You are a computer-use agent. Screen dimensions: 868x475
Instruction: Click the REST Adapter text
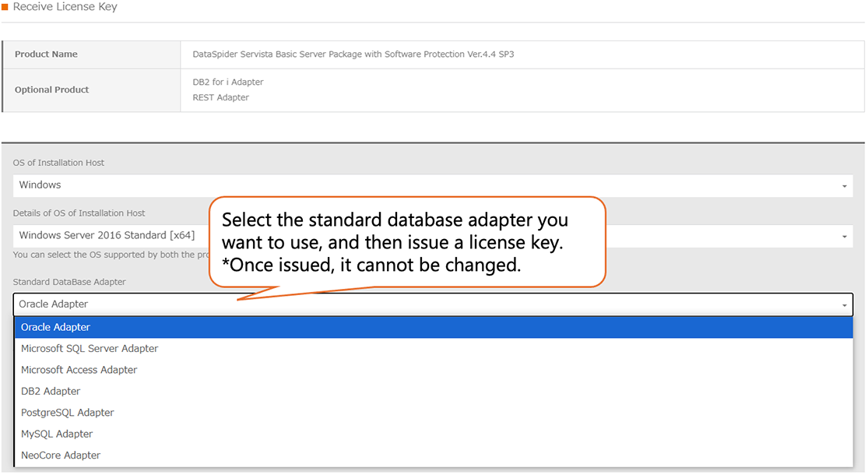pyautogui.click(x=219, y=97)
